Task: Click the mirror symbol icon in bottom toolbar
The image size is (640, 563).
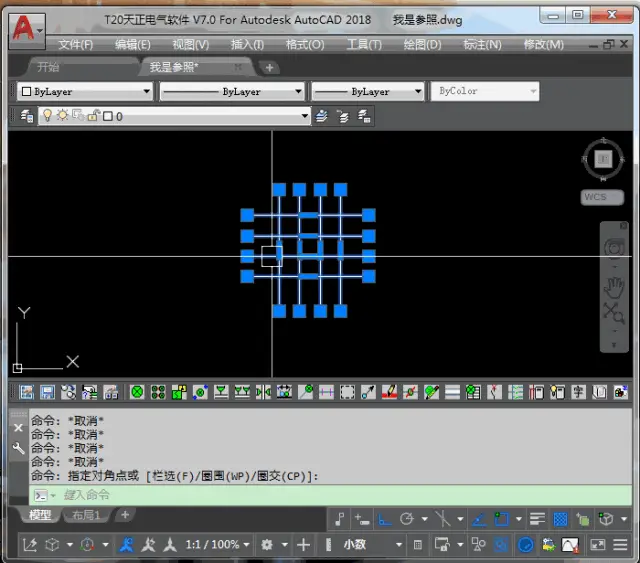Action: pyautogui.click(x=263, y=392)
